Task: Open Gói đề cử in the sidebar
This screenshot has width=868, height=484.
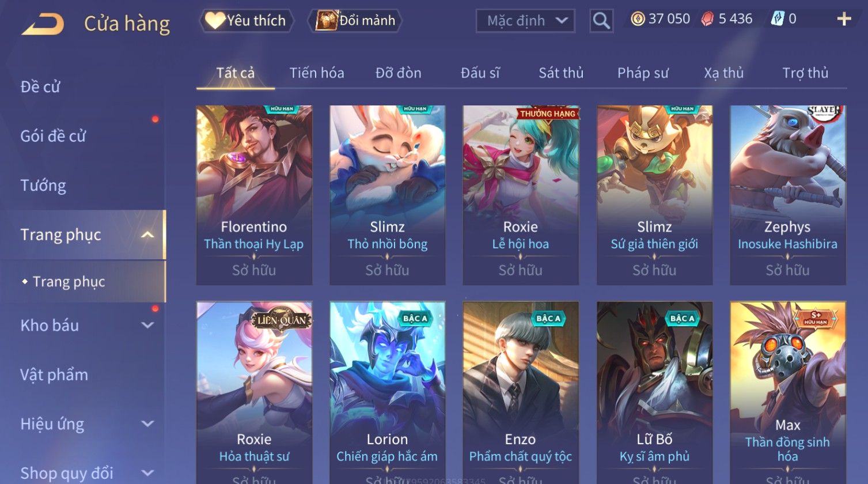Action: pos(53,136)
